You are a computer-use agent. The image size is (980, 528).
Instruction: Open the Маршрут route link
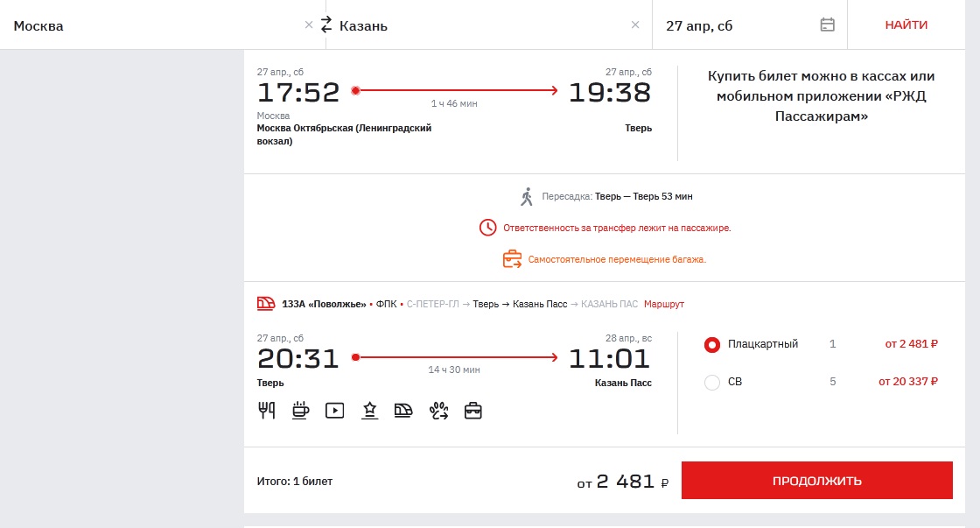point(663,304)
